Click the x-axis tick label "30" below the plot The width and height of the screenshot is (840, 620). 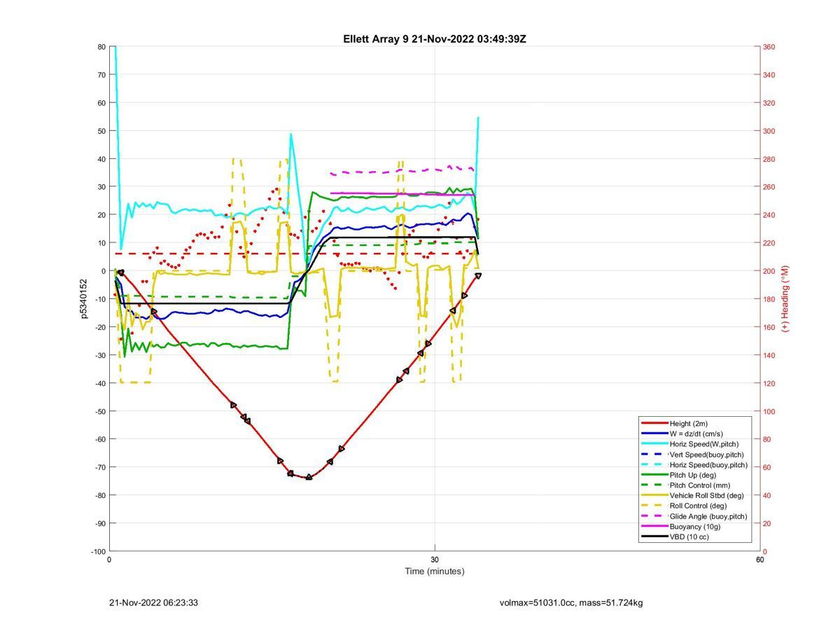[435, 559]
